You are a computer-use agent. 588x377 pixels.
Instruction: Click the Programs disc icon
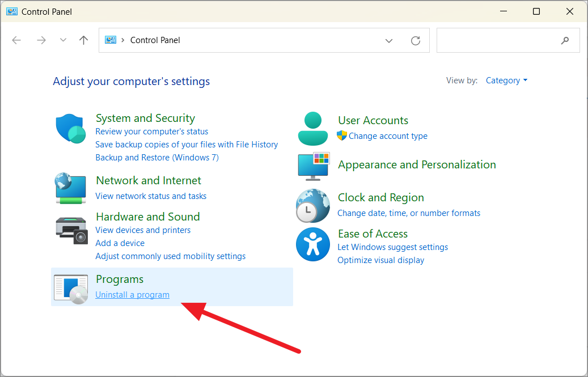(x=71, y=289)
